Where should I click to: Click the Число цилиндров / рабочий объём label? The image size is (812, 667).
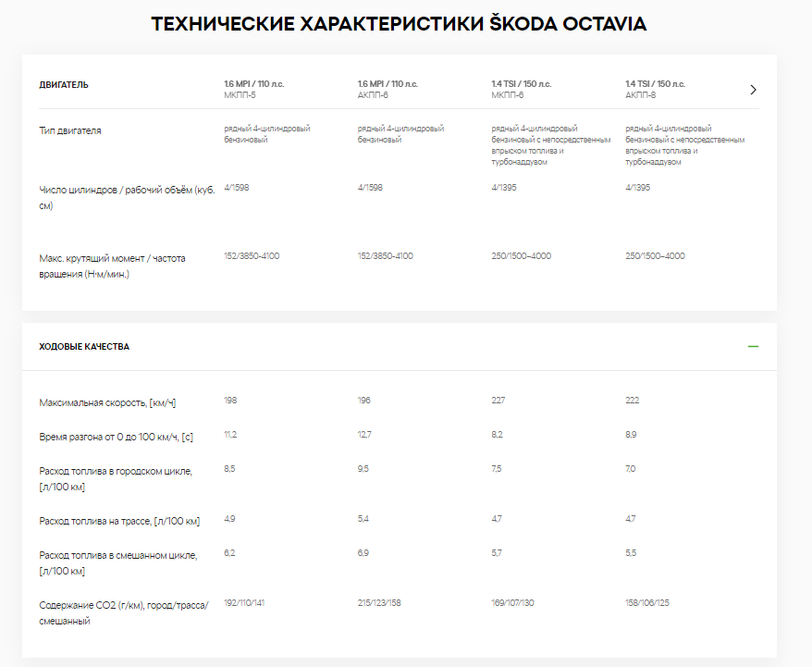pos(127,197)
